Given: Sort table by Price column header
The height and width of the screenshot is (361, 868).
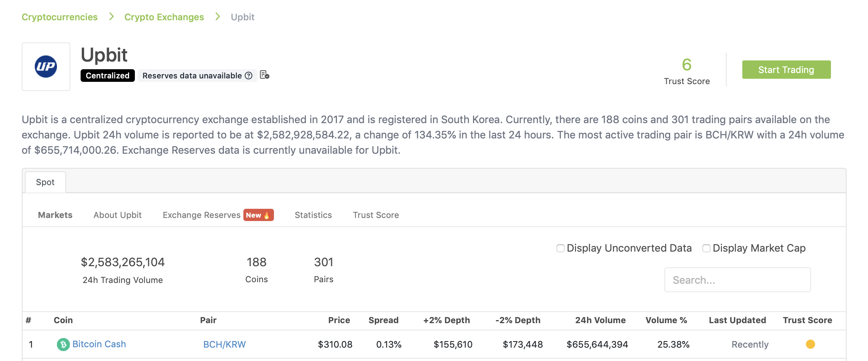Looking at the screenshot, I should pyautogui.click(x=339, y=320).
